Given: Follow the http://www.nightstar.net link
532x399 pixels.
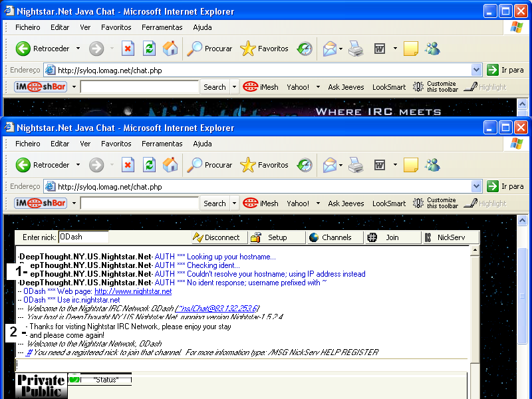Looking at the screenshot, I should pyautogui.click(x=133, y=291).
